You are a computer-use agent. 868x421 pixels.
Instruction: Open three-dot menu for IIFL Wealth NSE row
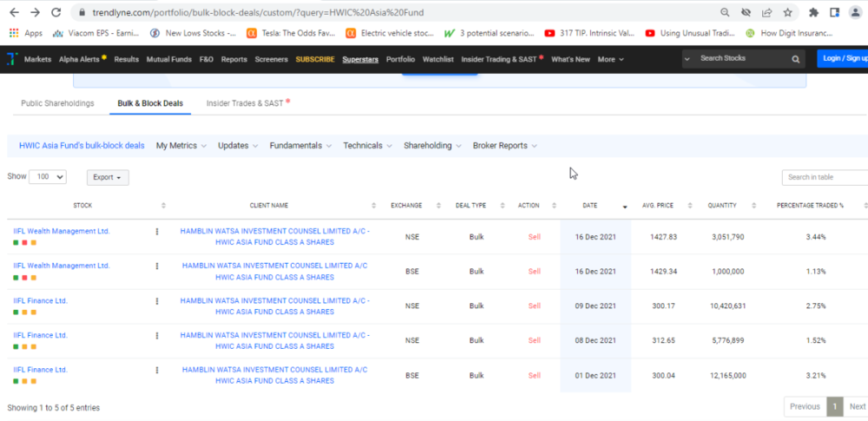pos(157,232)
